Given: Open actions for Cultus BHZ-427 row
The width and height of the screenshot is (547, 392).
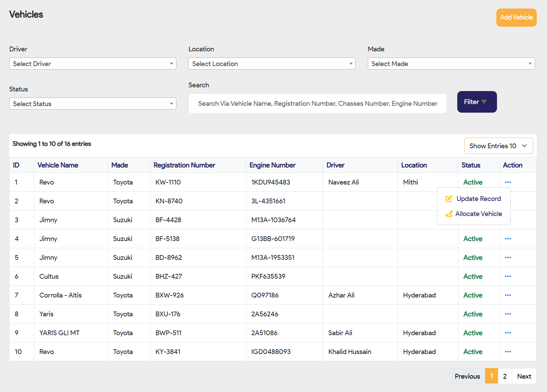Looking at the screenshot, I should (508, 276).
